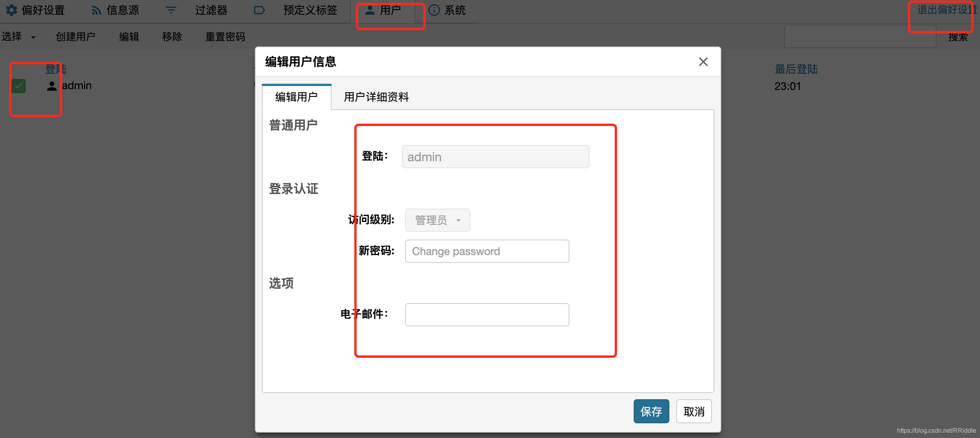Close the 编辑用户信息 dialog with X icon
This screenshot has height=438, width=980.
coord(703,62)
